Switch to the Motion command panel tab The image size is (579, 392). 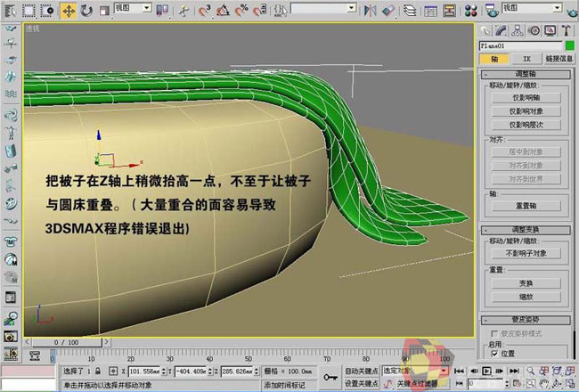tap(534, 30)
